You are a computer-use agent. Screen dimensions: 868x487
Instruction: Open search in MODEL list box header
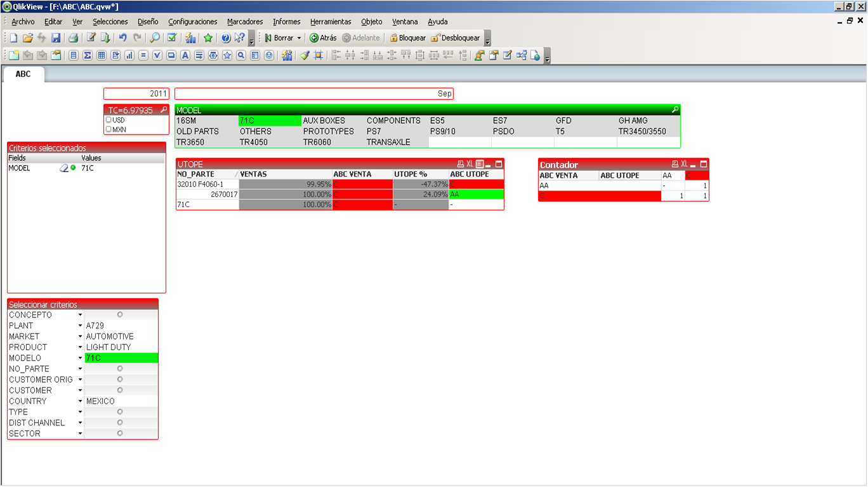click(675, 110)
